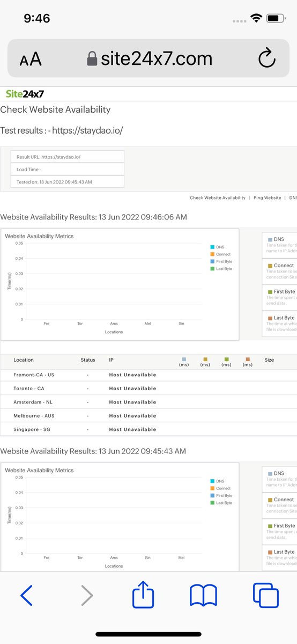Tap the padlock icon in address bar
The image size is (297, 644).
(92, 58)
